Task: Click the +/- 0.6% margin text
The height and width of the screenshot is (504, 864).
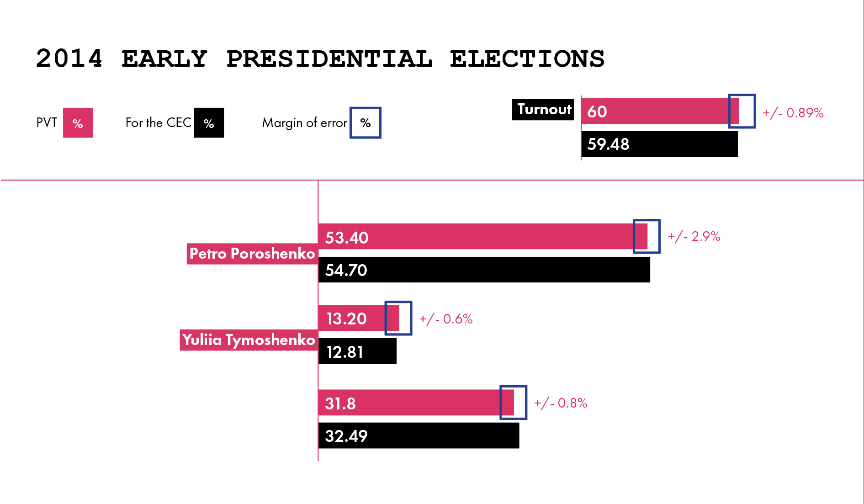Action: 445,319
